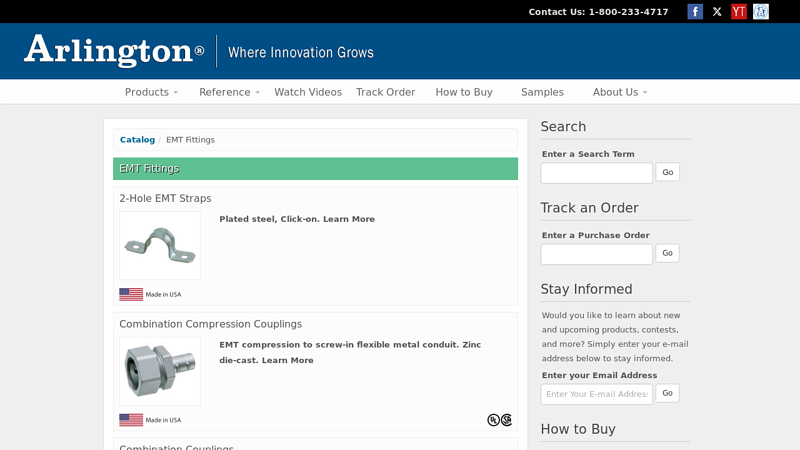This screenshot has height=450, width=800.
Task: Click the UL certification icons
Action: pos(500,420)
